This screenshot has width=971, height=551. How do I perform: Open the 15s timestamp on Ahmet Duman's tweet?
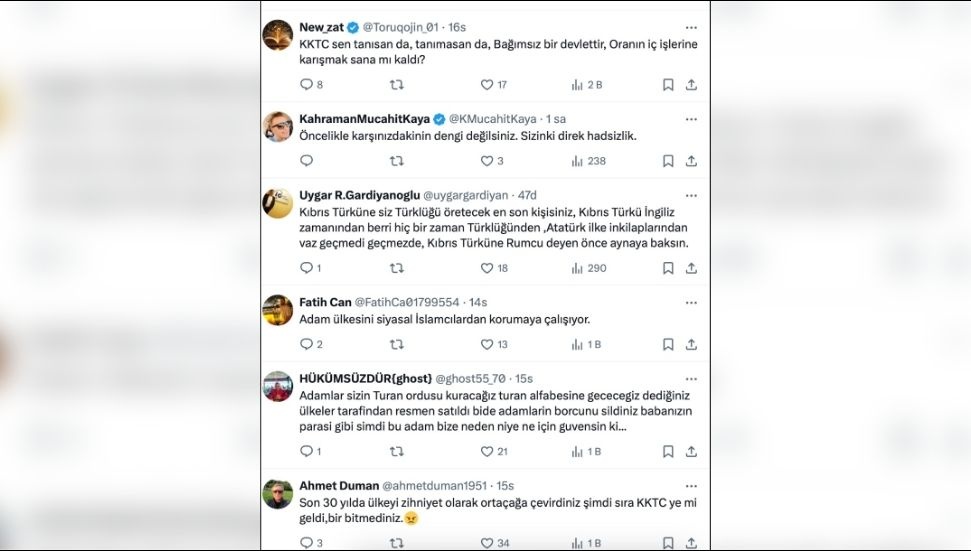[x=504, y=486]
